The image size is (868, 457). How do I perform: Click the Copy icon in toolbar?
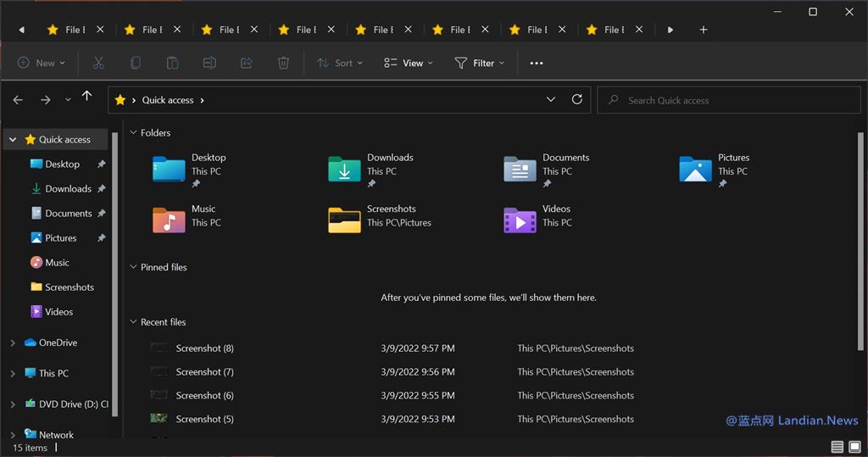[x=136, y=63]
